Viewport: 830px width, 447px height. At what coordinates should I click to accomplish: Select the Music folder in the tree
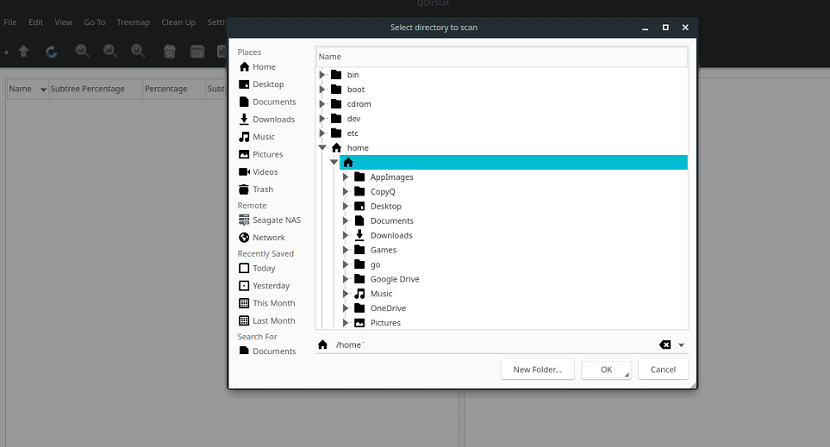tap(381, 293)
